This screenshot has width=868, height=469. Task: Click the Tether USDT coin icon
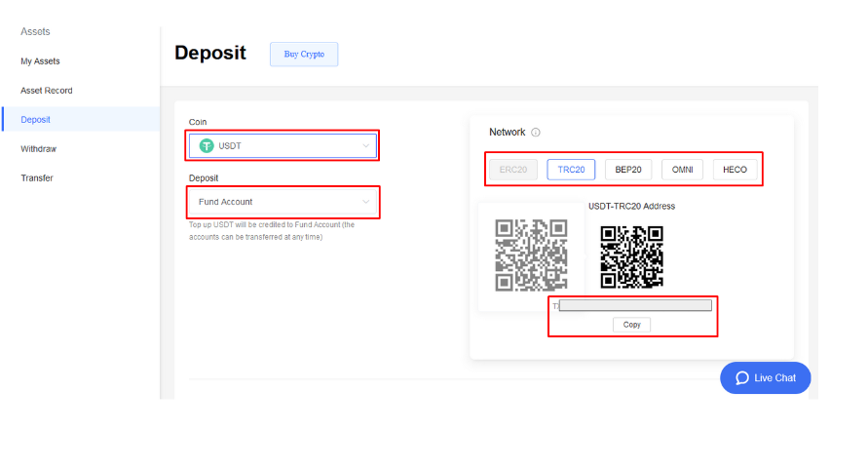point(207,146)
